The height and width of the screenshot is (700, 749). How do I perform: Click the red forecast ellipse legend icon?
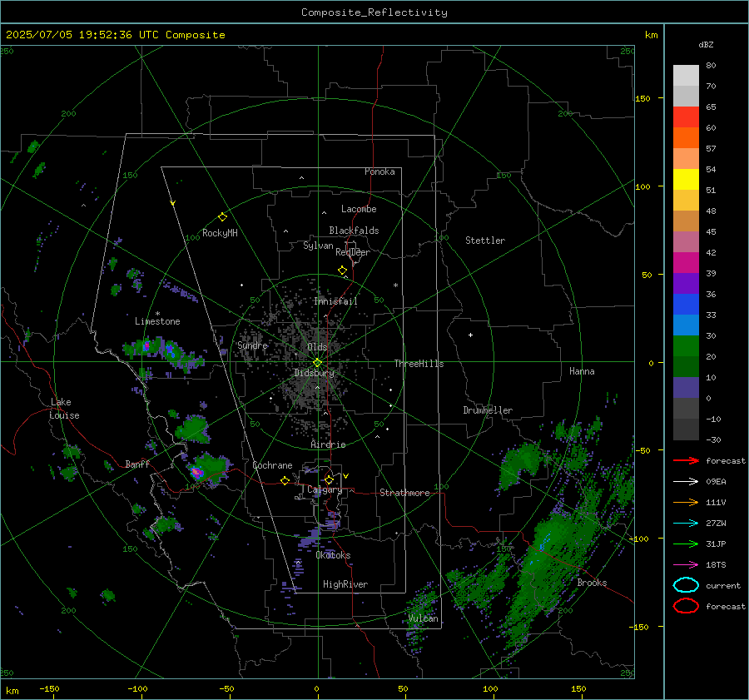(686, 606)
